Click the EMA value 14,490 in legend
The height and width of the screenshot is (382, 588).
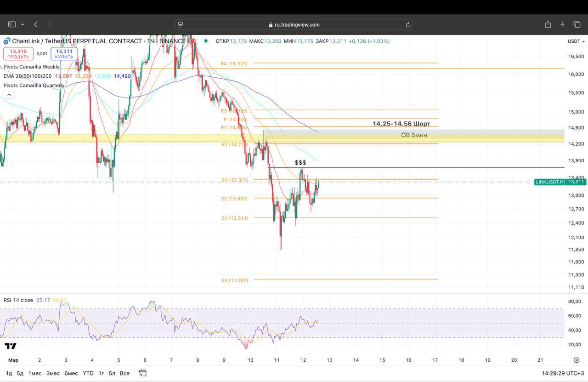[x=122, y=76]
